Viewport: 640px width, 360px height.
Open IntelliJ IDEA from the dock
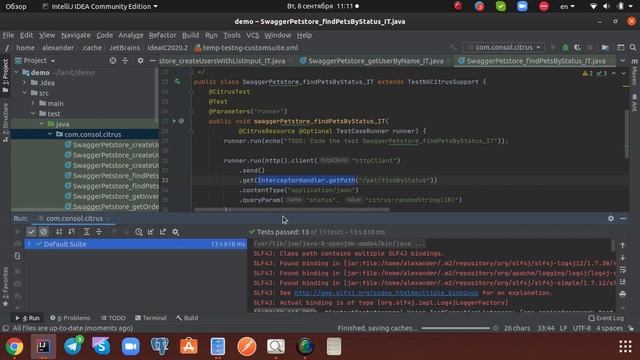click(43, 347)
